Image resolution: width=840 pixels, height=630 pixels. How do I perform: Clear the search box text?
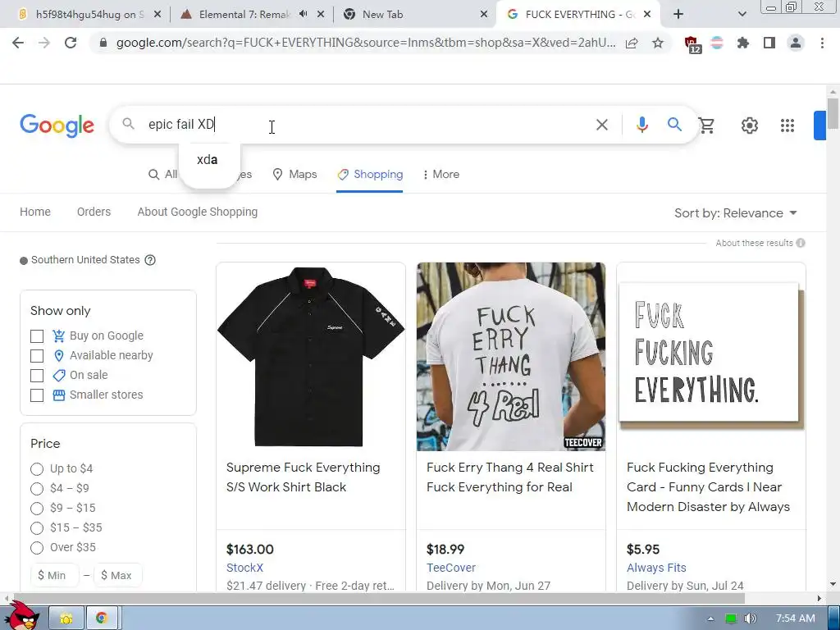(601, 125)
